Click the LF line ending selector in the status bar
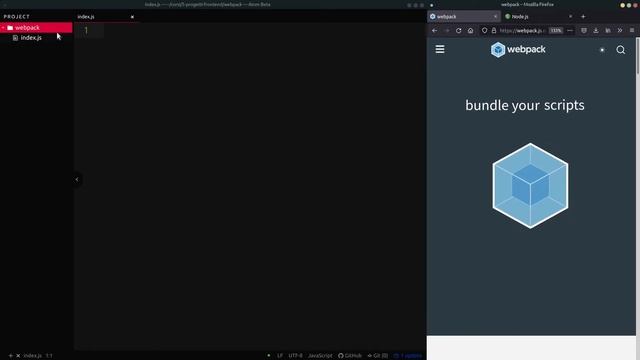 280,356
